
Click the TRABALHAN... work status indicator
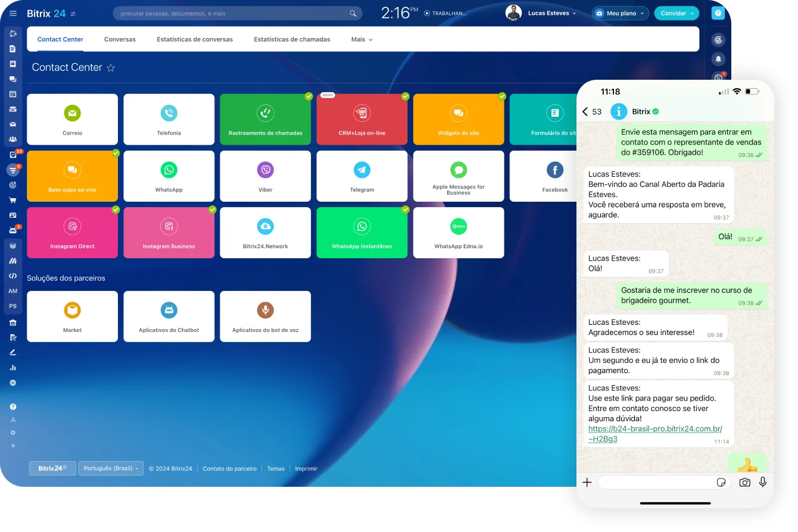(x=445, y=13)
